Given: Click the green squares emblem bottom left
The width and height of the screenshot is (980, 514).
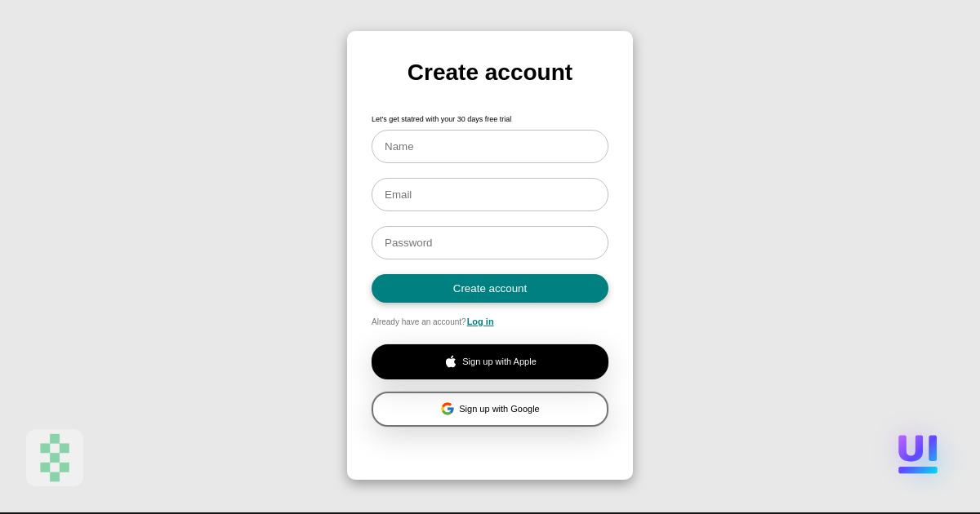Looking at the screenshot, I should tap(55, 458).
